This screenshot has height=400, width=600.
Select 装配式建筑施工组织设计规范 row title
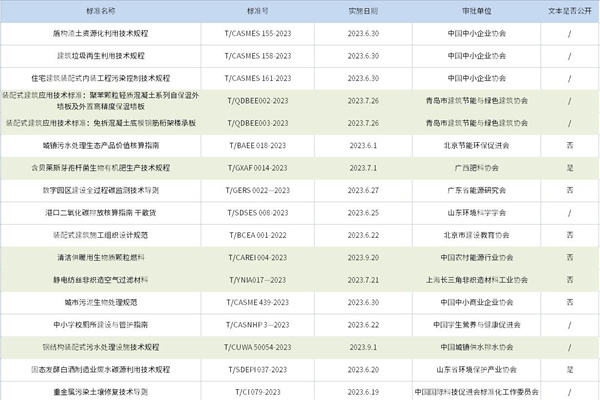point(99,235)
